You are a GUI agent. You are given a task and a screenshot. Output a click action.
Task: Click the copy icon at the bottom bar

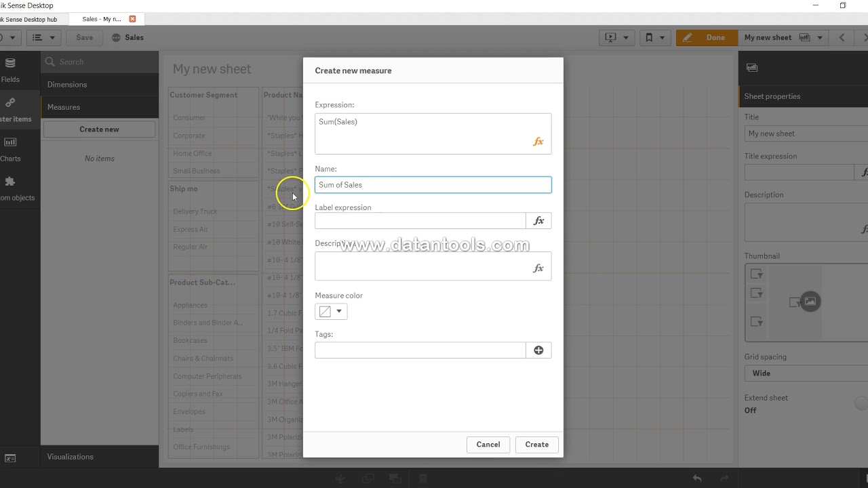pos(368,479)
